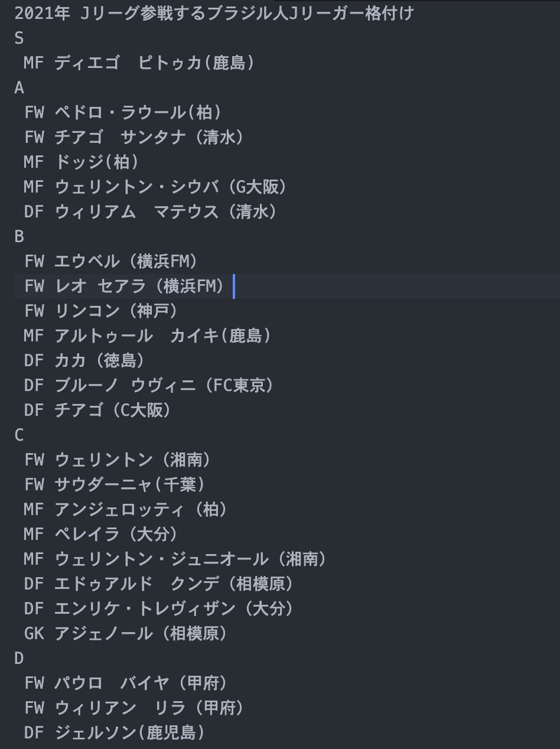Click the エウベル(横浜FM) line
560x749 pixels.
pos(112,261)
